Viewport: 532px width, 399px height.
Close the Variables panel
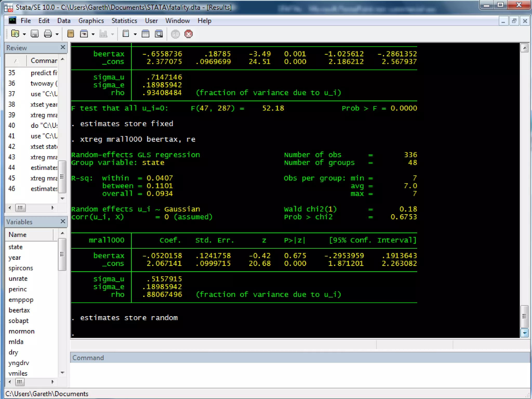pyautogui.click(x=63, y=221)
